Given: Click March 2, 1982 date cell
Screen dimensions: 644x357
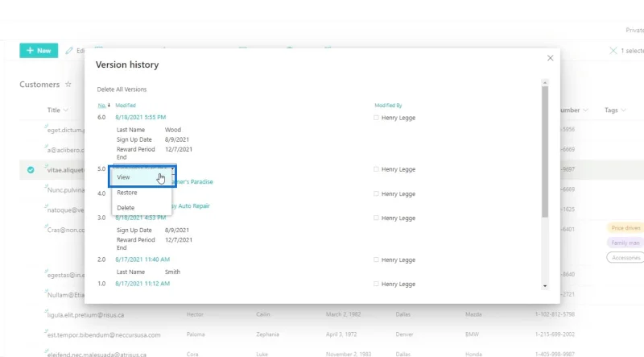Looking at the screenshot, I should click(344, 314).
